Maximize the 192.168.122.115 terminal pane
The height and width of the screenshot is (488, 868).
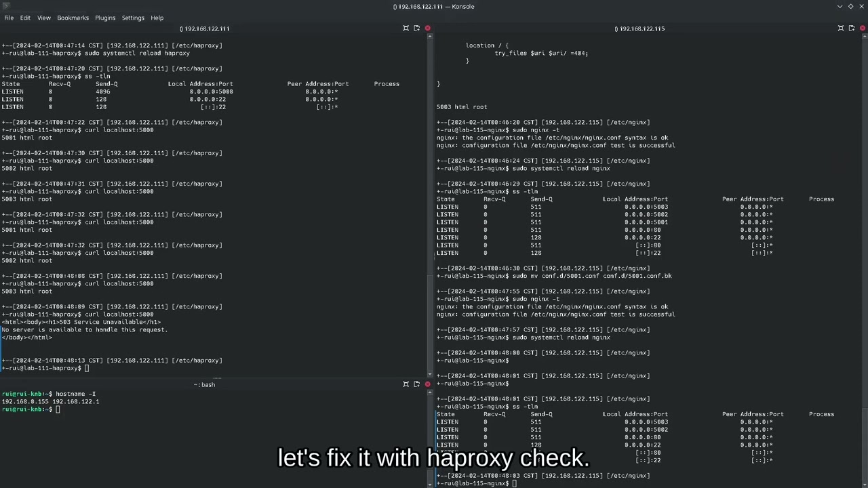point(841,28)
